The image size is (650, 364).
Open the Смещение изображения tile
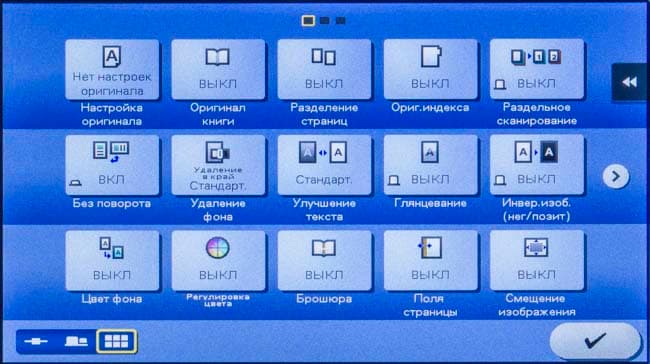click(537, 261)
